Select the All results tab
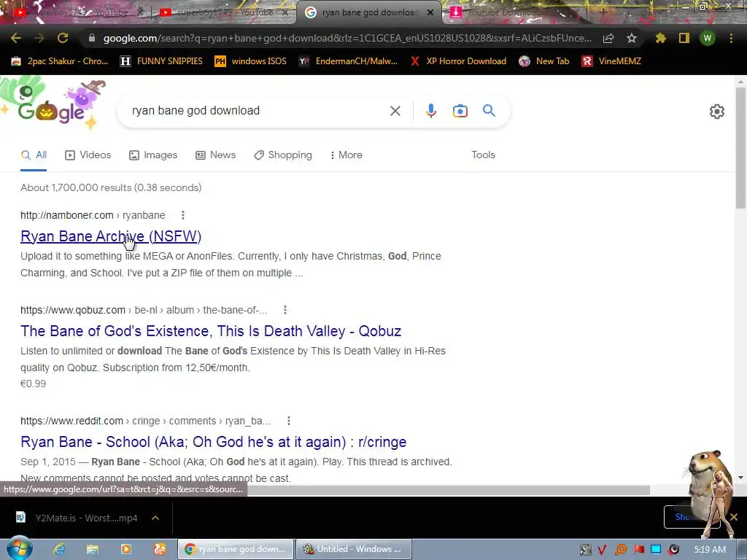 [x=34, y=155]
